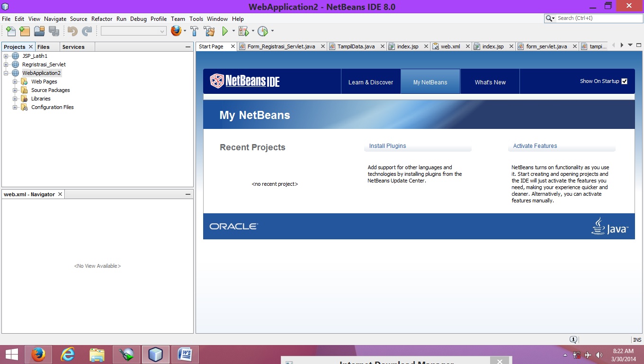This screenshot has width=644, height=364.
Task: Open a project via the toolbar icon
Action: 39,31
